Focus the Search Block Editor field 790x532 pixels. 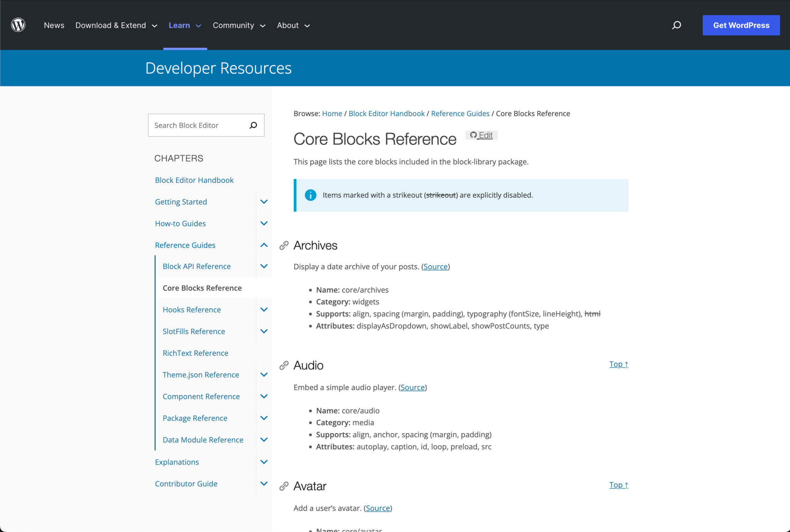197,125
